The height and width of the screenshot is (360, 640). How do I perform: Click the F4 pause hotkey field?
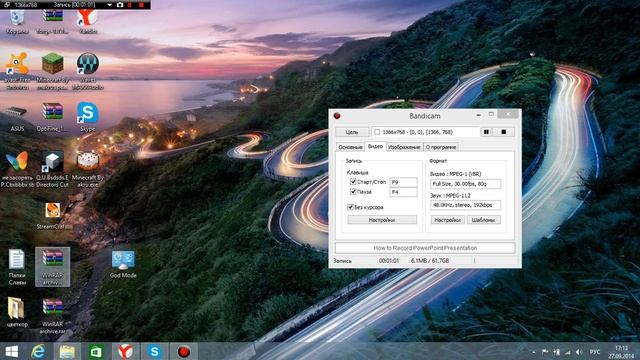[403, 192]
